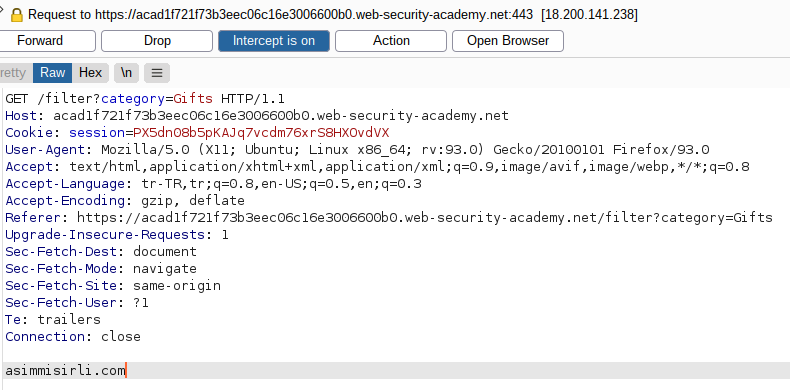Click the Sec-Fetch-Site same-origin line

(113, 286)
